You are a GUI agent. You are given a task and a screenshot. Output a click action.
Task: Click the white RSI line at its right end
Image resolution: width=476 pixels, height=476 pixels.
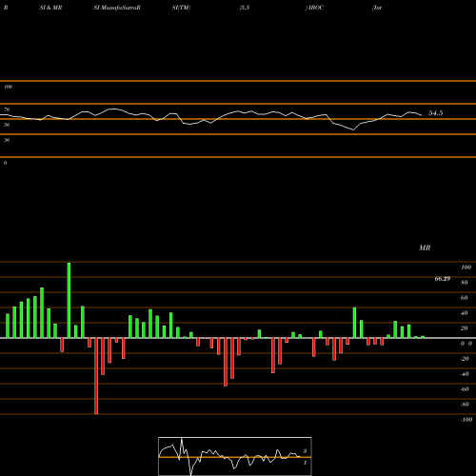pos(421,115)
